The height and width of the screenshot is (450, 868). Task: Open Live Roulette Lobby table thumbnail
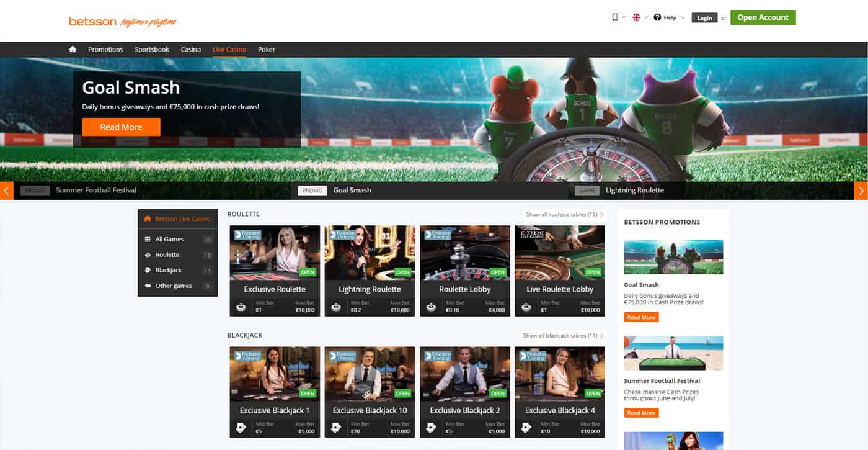tap(560, 253)
